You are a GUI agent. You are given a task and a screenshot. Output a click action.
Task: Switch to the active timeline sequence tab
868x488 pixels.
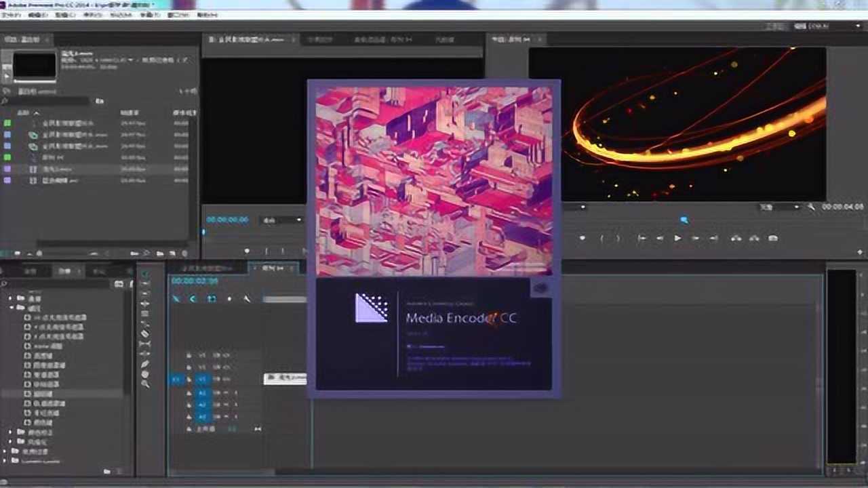coord(273,268)
